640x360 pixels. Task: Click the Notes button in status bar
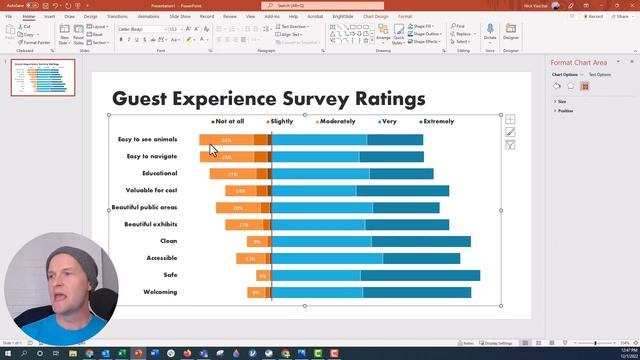coord(466,343)
